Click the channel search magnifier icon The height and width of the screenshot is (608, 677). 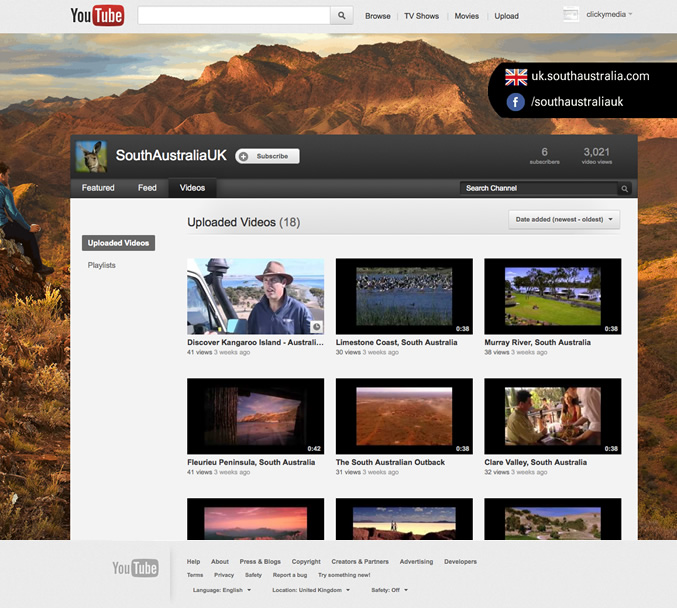point(625,188)
